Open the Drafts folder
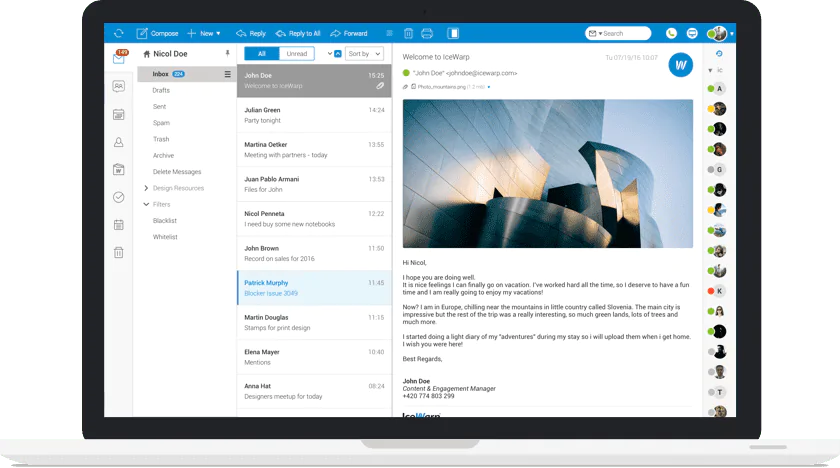840x468 pixels. pyautogui.click(x=161, y=90)
